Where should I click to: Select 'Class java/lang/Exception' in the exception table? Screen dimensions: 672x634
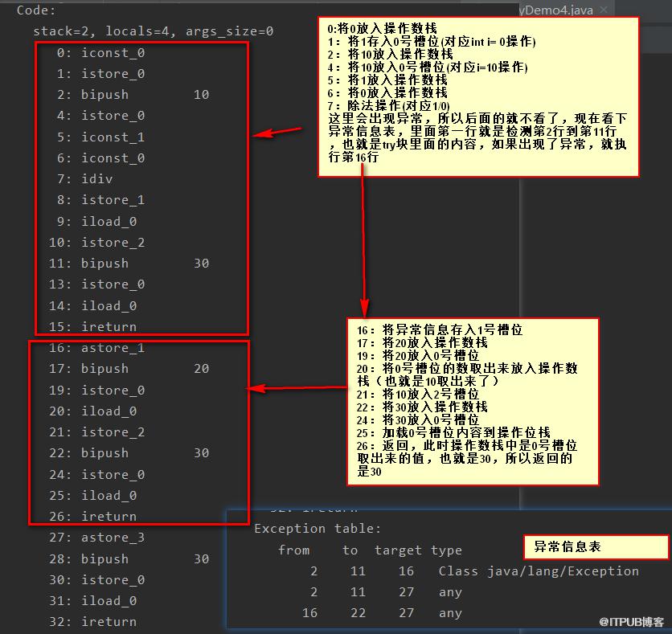539,571
